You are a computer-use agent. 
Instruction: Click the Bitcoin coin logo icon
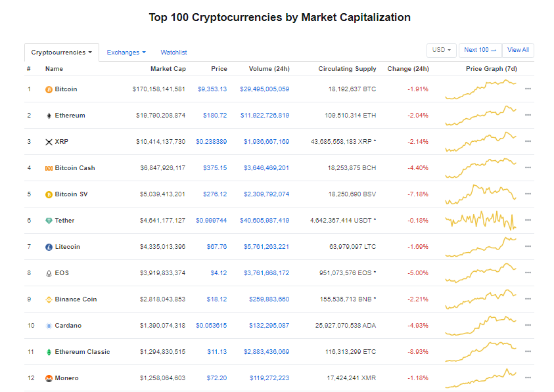49,90
